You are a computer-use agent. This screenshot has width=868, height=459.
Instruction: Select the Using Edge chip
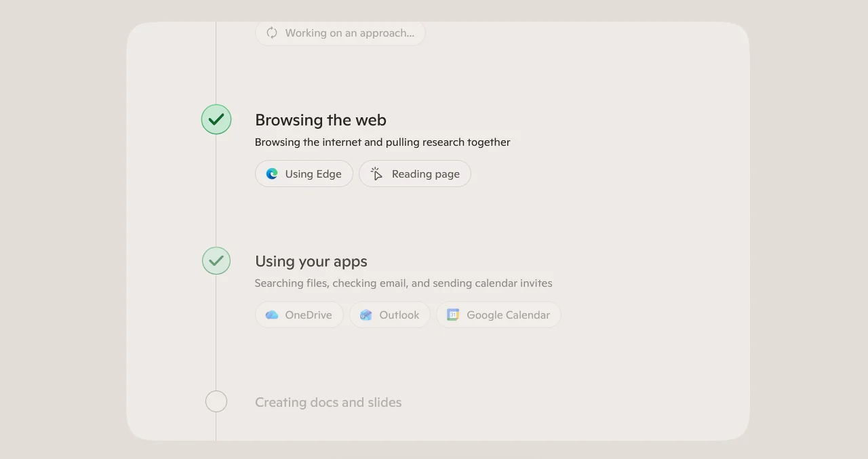coord(304,174)
